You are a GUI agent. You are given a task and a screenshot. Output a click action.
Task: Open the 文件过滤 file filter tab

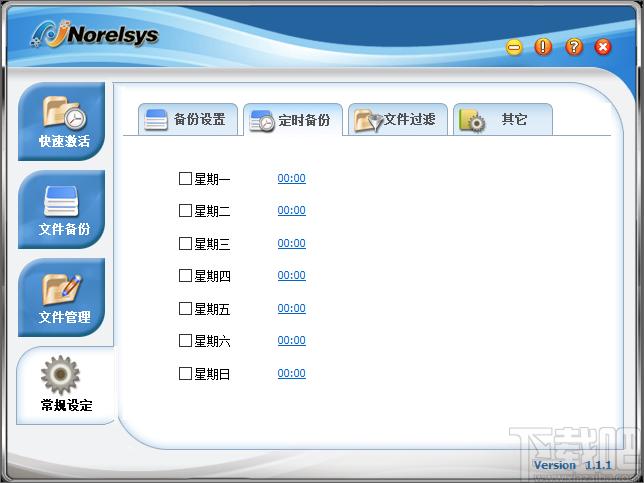pos(398,119)
